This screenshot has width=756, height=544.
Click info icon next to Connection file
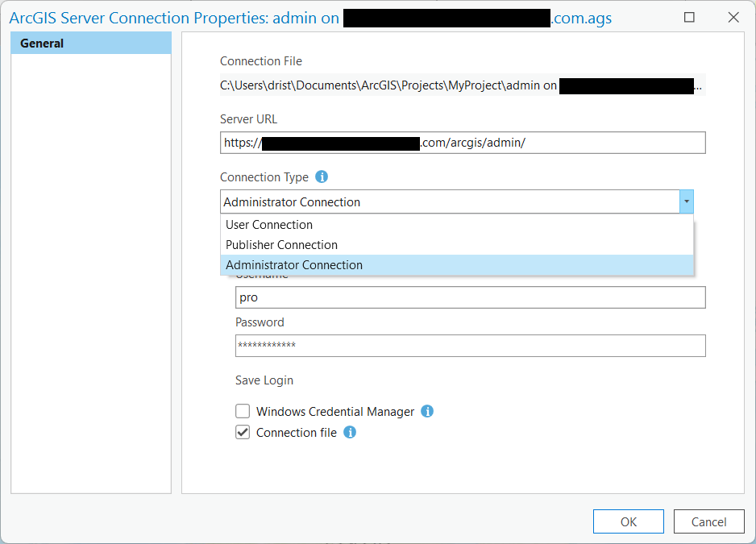tap(350, 432)
